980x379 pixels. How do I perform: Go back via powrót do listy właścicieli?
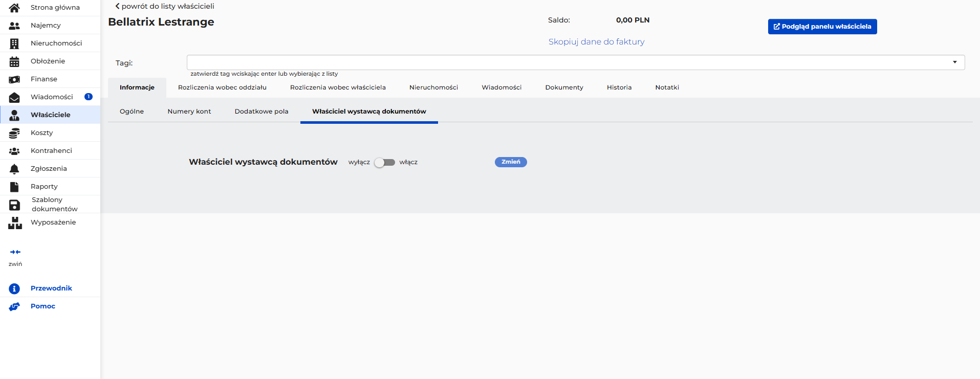tap(164, 6)
